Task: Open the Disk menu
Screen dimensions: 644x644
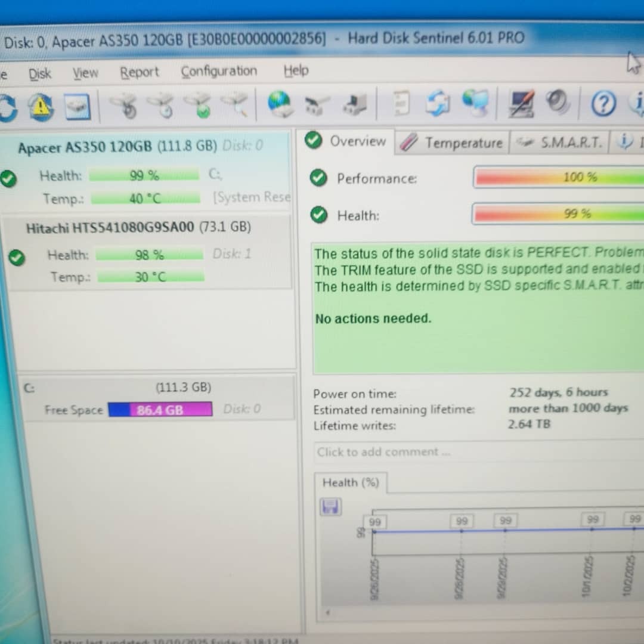Action: coord(40,74)
